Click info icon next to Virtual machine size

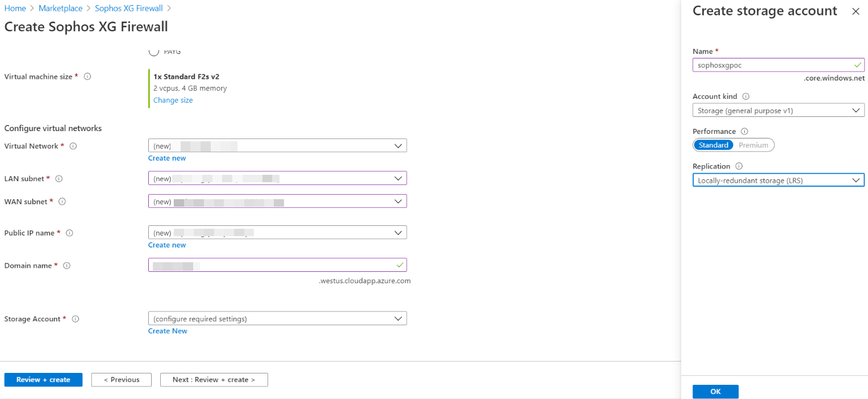click(87, 77)
